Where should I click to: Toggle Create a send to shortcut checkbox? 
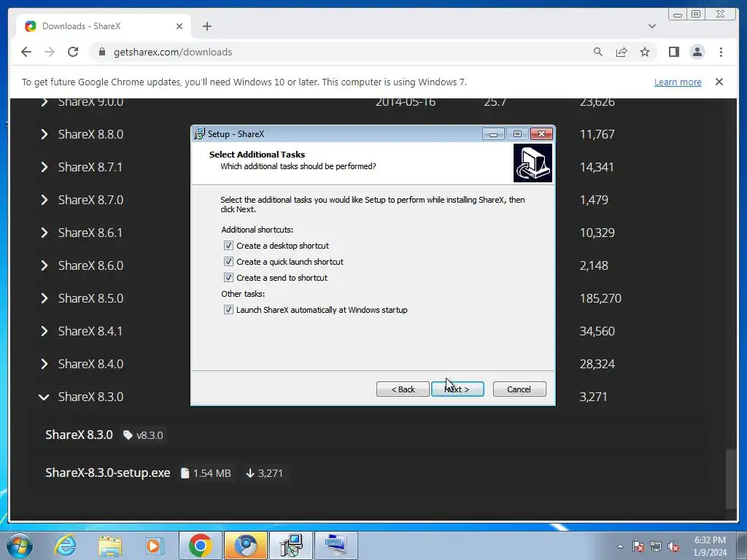point(228,278)
